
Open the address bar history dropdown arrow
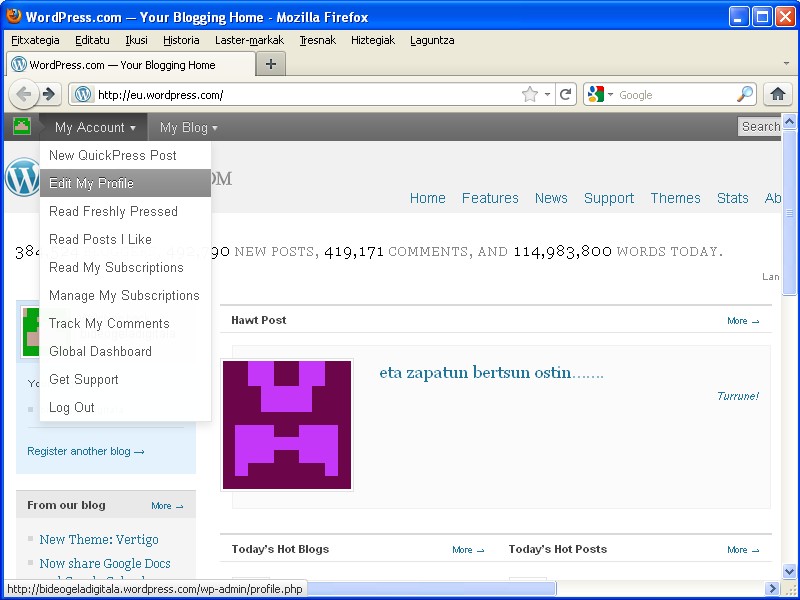pyautogui.click(x=547, y=94)
